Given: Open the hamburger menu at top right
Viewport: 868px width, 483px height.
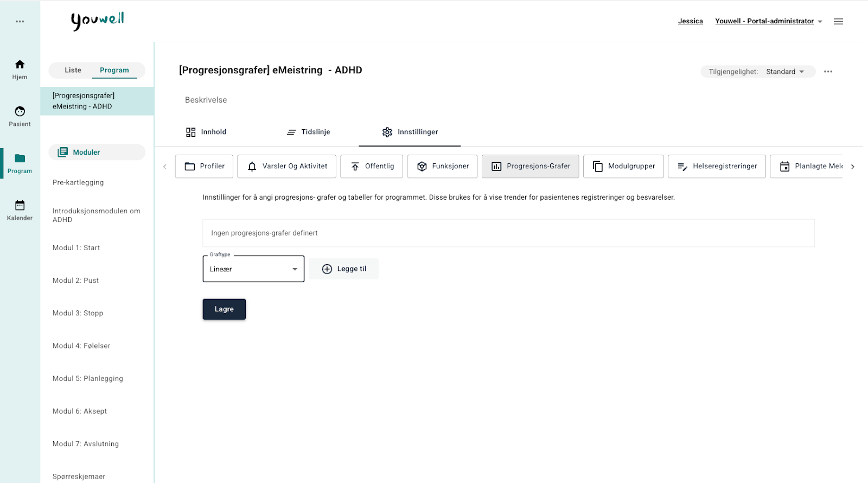Looking at the screenshot, I should coord(838,22).
